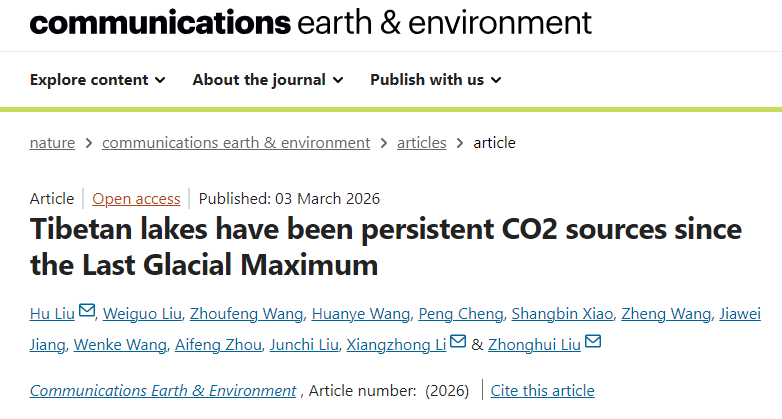
Task: Click the envelope icon after Zhonghui Liu
Action: click(x=593, y=343)
